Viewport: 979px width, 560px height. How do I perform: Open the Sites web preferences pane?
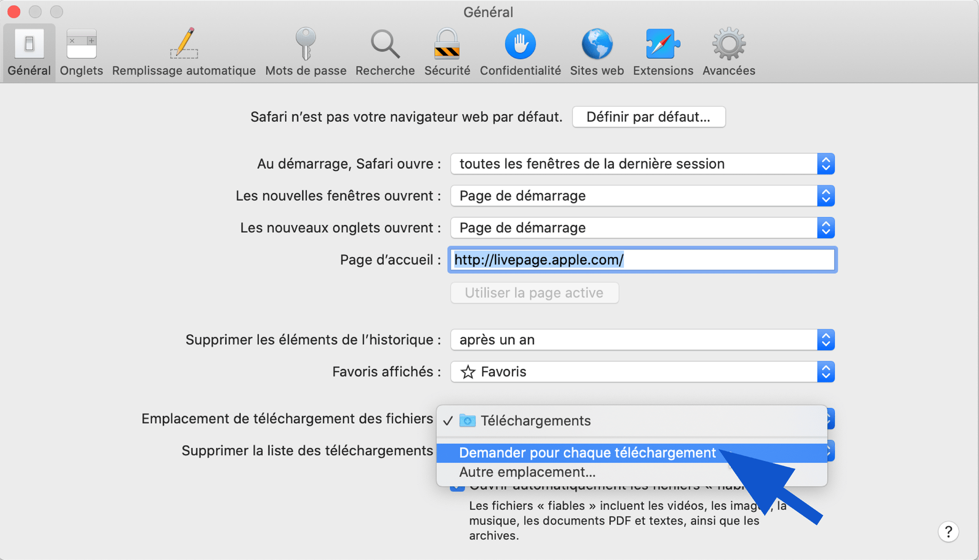(x=597, y=52)
